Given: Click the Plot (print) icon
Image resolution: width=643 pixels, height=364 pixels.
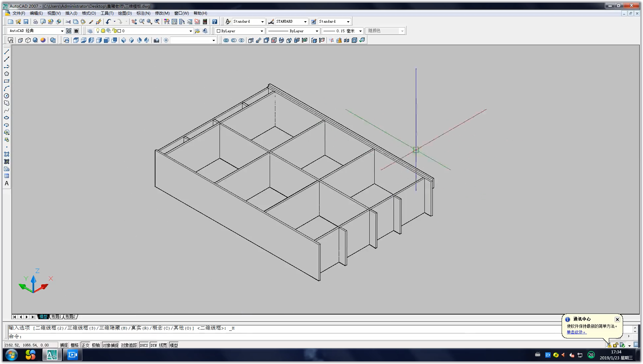Looking at the screenshot, I should [x=36, y=22].
